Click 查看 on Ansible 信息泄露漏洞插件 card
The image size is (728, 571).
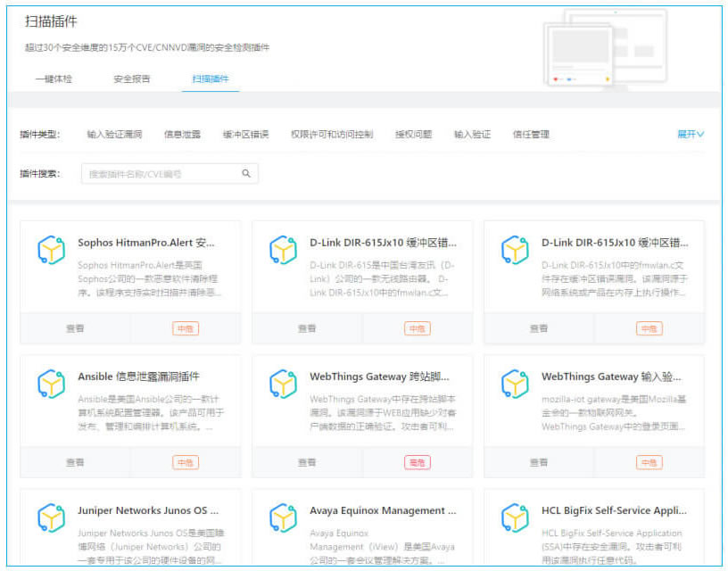pos(75,462)
